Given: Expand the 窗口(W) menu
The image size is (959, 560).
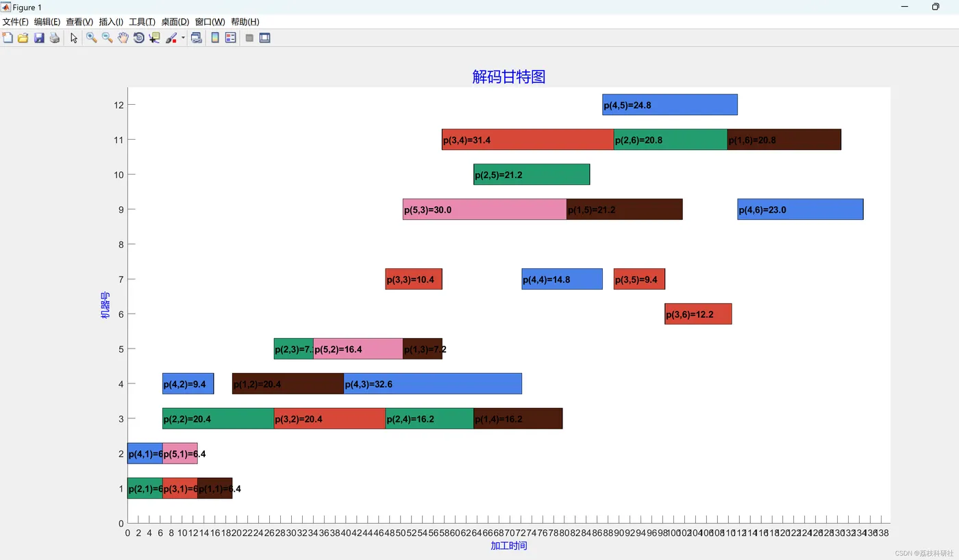Looking at the screenshot, I should tap(210, 21).
